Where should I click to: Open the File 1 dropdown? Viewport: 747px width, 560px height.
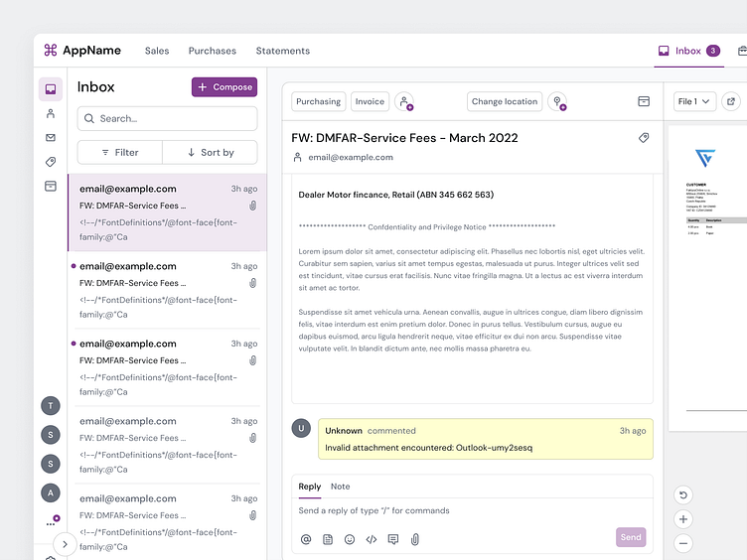tap(694, 101)
